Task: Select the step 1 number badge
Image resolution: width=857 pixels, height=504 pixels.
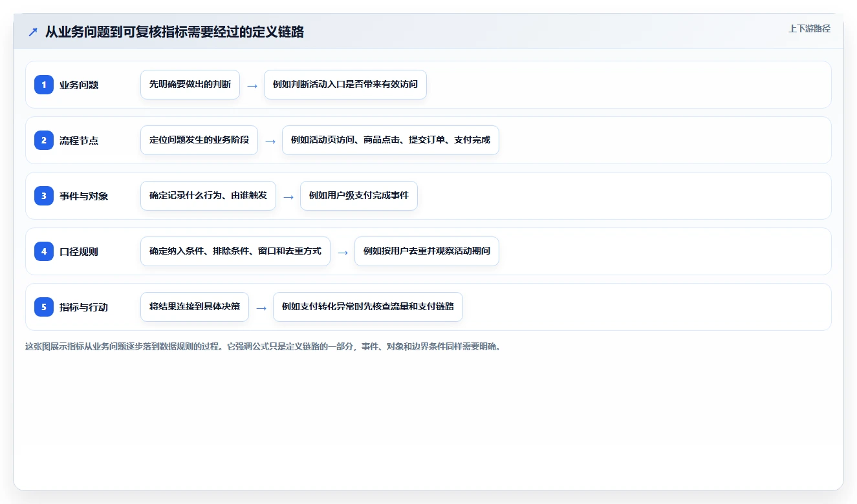Action: (x=44, y=85)
